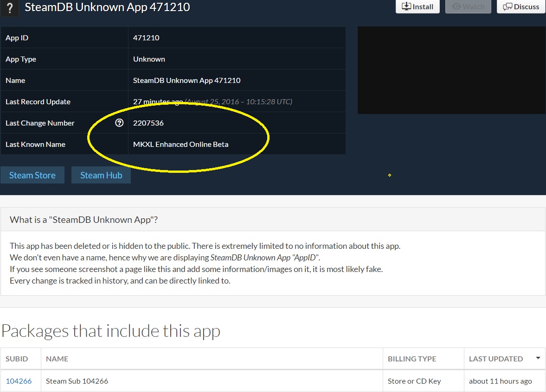Click the question-mark app icon beside the title
Viewport: 546px width, 392px height.
click(x=9, y=8)
